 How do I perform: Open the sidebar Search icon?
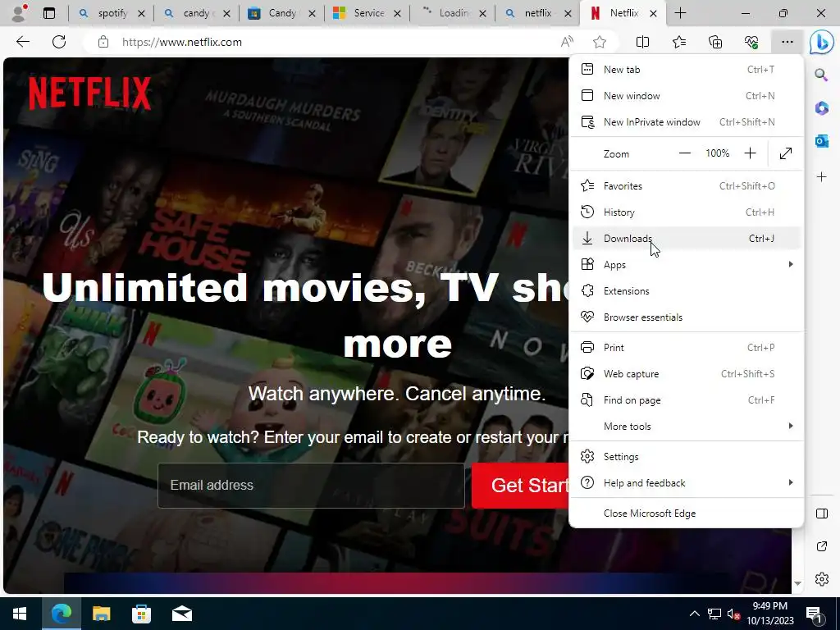pos(821,75)
